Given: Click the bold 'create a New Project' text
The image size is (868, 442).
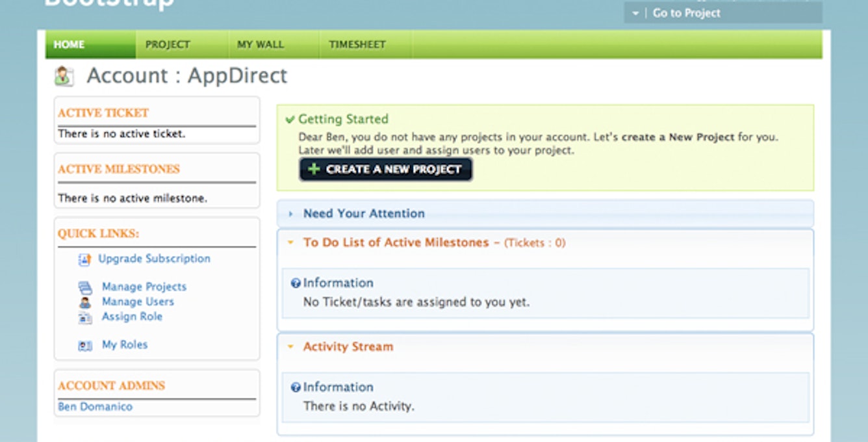Looking at the screenshot, I should pos(678,137).
